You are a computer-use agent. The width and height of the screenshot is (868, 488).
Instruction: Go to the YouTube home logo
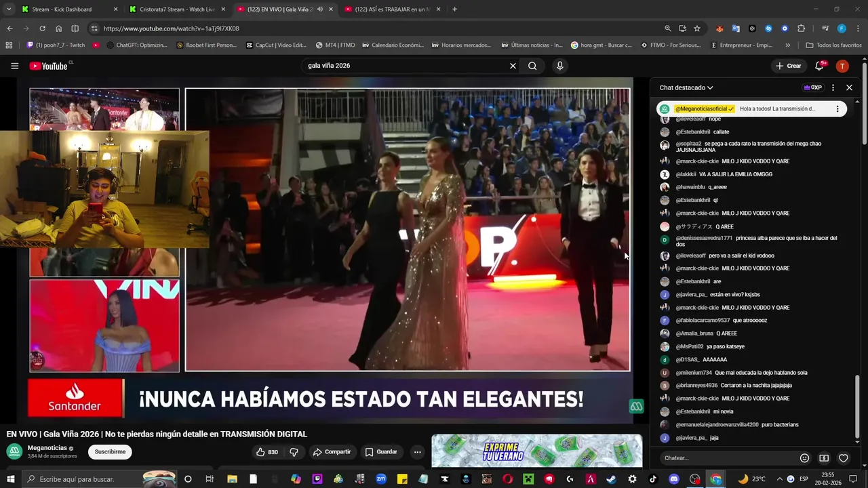coord(49,66)
